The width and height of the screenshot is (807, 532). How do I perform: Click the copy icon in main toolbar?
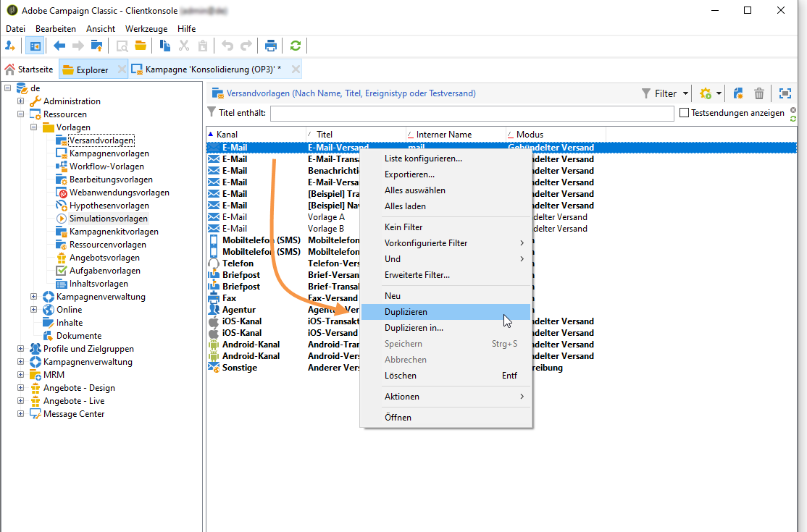(x=165, y=46)
